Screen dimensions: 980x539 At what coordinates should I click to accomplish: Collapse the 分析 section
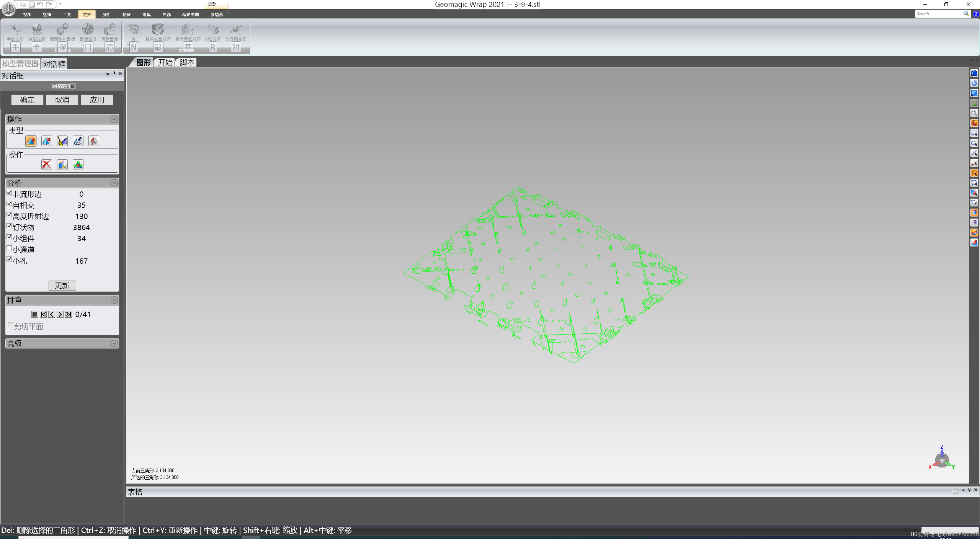[114, 183]
